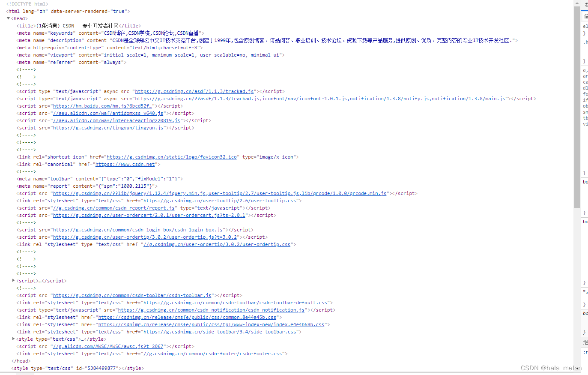Select the <!DOCTYPE html> line
This screenshot has height=375, width=588.
point(27,4)
